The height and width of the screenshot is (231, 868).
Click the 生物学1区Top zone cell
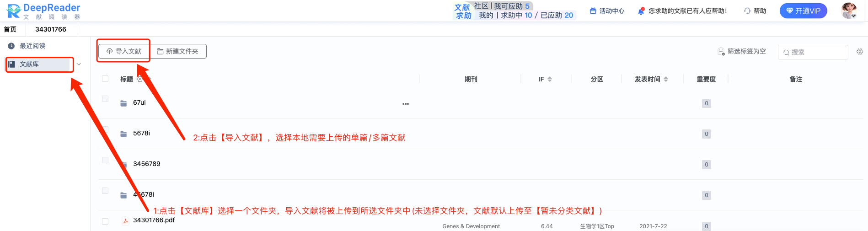tap(597, 226)
